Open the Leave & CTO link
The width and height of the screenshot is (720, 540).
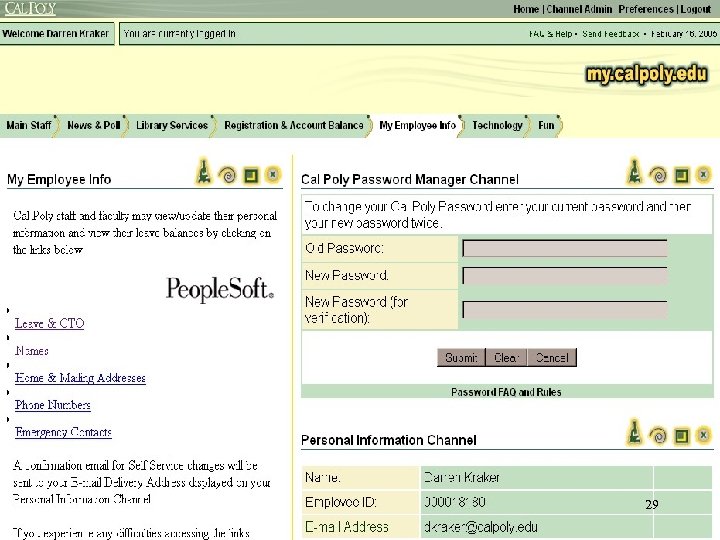click(x=50, y=323)
